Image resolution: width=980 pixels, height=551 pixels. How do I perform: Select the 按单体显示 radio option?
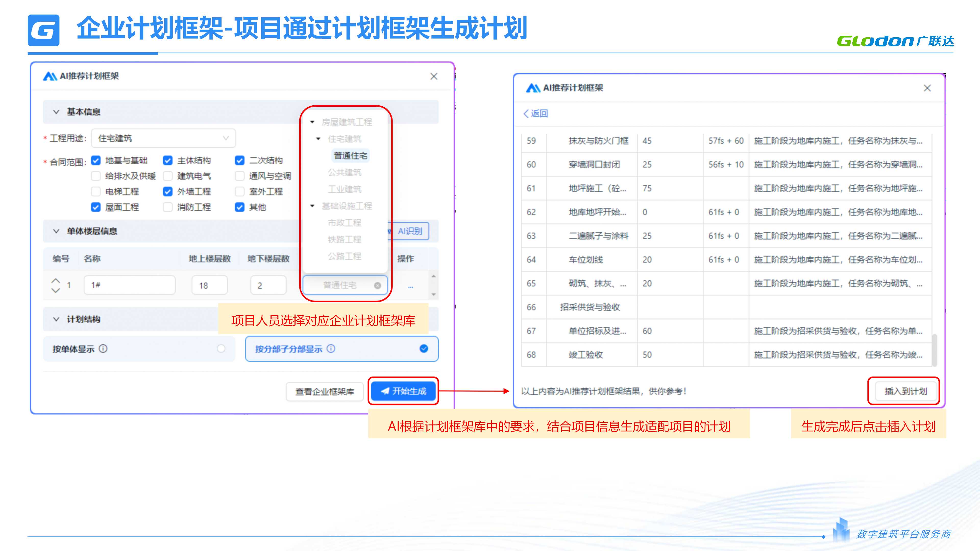coord(221,348)
